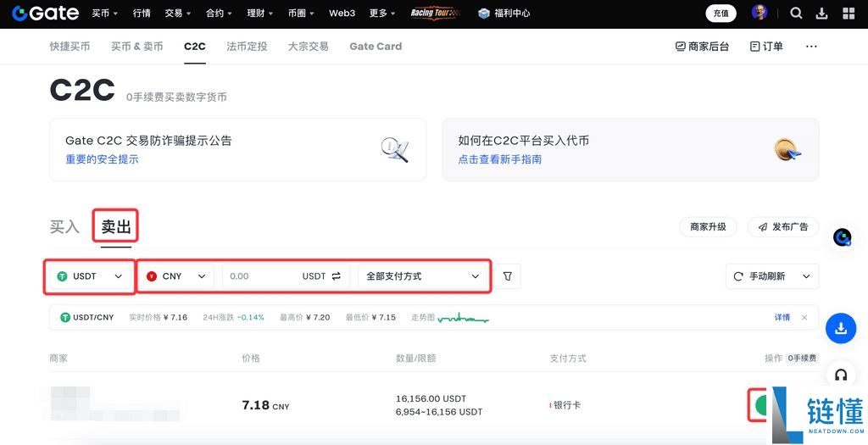Open the Web3 menu item
The width and height of the screenshot is (868, 445).
tap(342, 14)
